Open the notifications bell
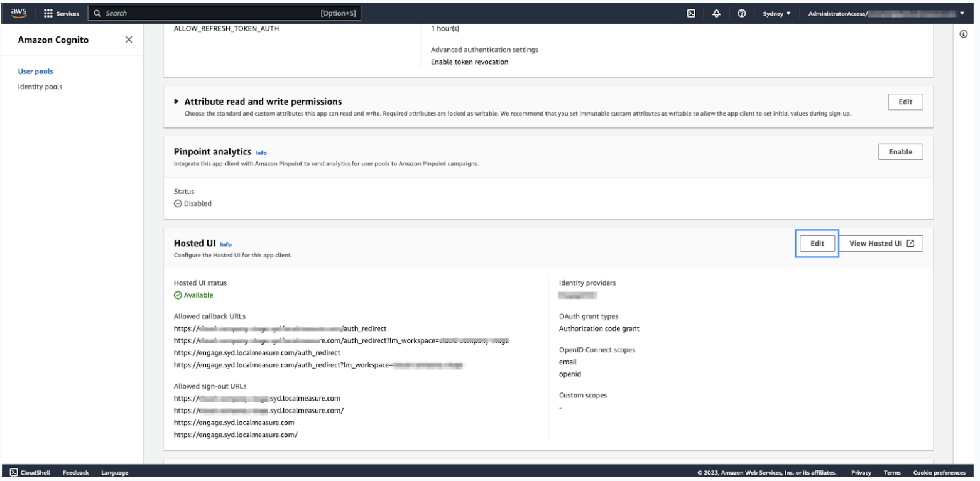The image size is (980, 481). [716, 13]
